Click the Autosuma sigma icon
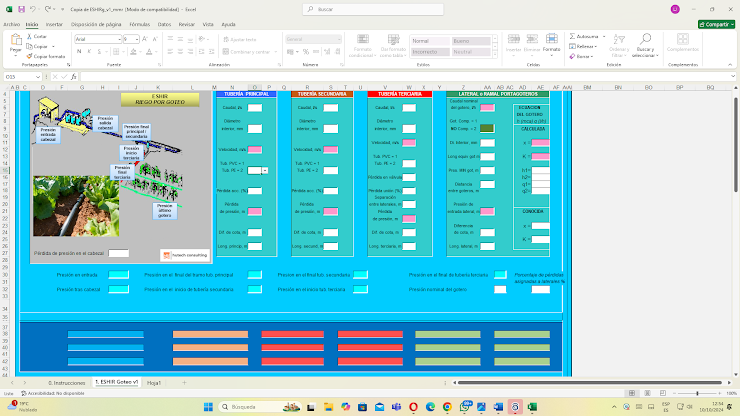 pyautogui.click(x=572, y=35)
